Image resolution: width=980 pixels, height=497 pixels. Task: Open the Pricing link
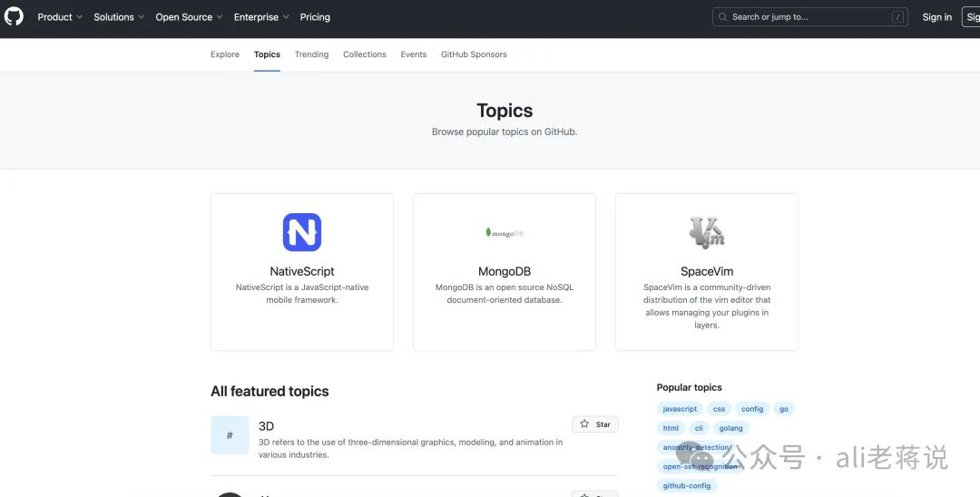tap(315, 17)
